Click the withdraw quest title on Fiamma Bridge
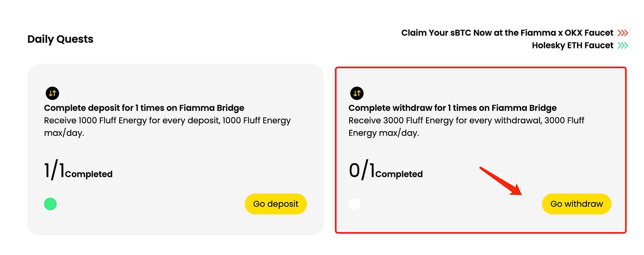The width and height of the screenshot is (644, 255). coord(452,108)
